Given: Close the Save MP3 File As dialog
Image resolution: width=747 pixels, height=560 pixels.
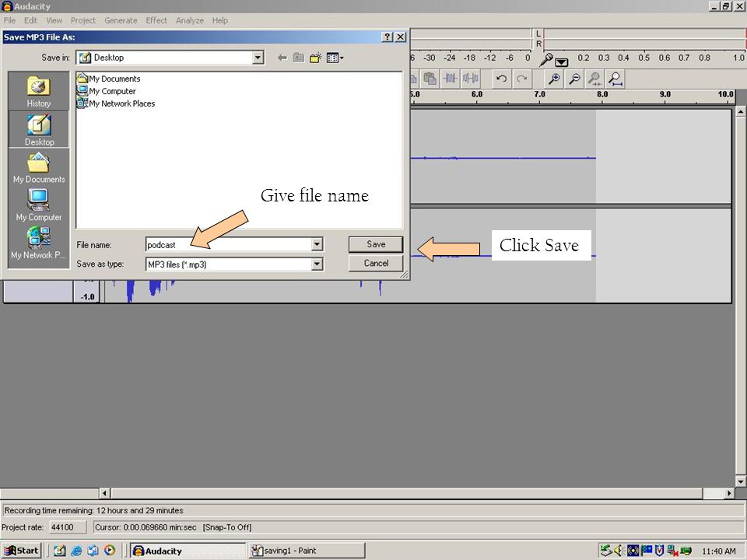Looking at the screenshot, I should click(x=401, y=37).
